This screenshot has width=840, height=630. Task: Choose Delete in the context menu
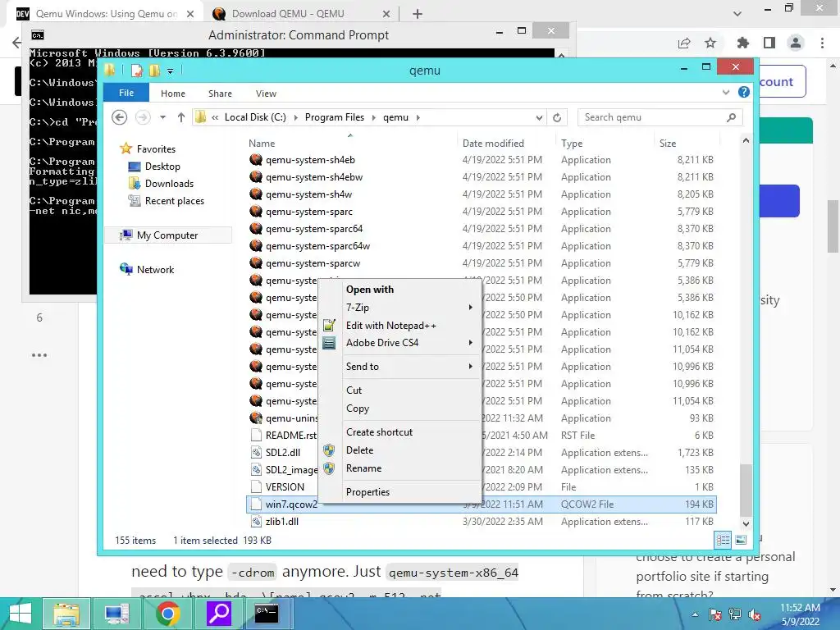click(x=360, y=450)
